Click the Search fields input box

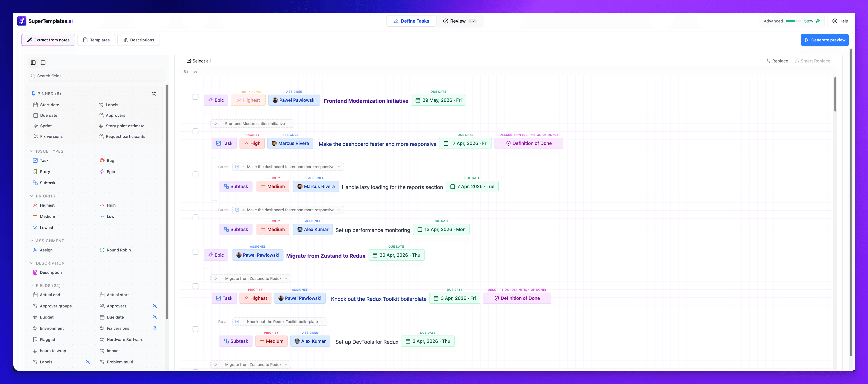[x=96, y=76]
